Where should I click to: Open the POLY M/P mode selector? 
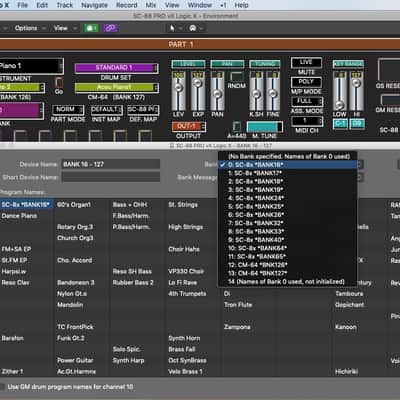(x=306, y=82)
